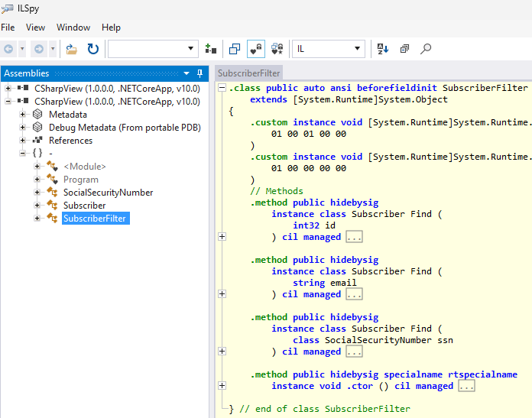Toggle Show internal API members button
The width and height of the screenshot is (532, 418).
click(256, 49)
